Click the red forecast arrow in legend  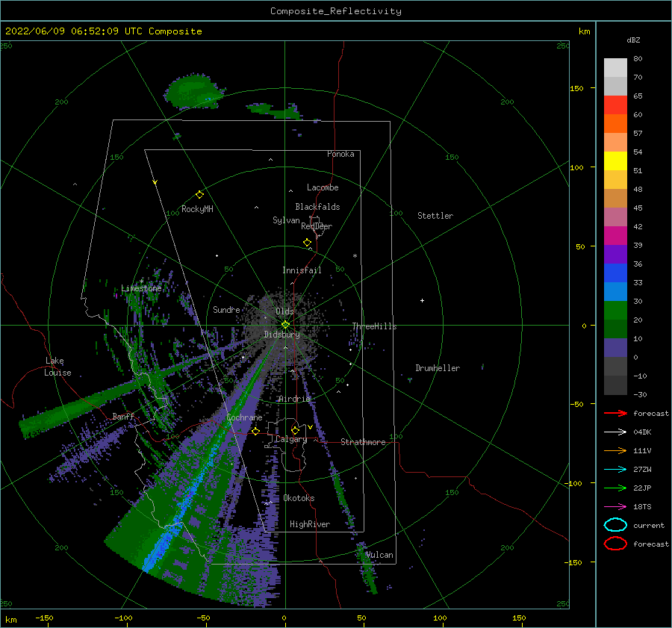(x=615, y=413)
